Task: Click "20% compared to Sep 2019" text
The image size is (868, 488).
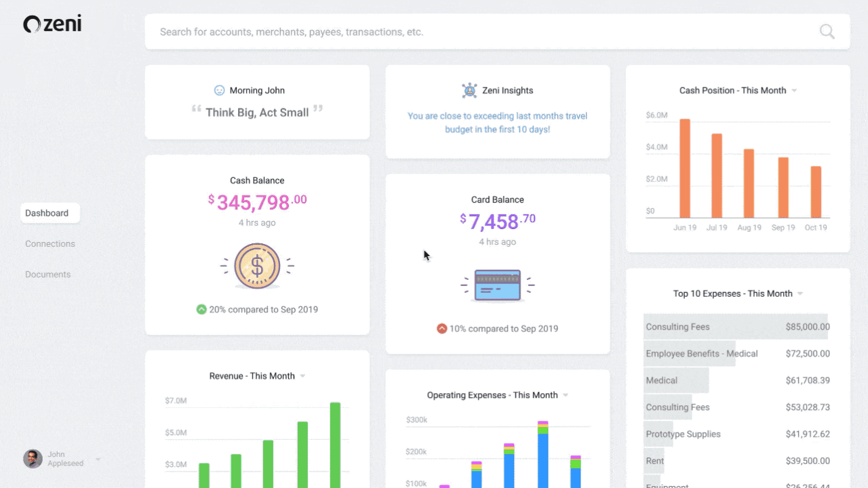Action: [x=263, y=309]
